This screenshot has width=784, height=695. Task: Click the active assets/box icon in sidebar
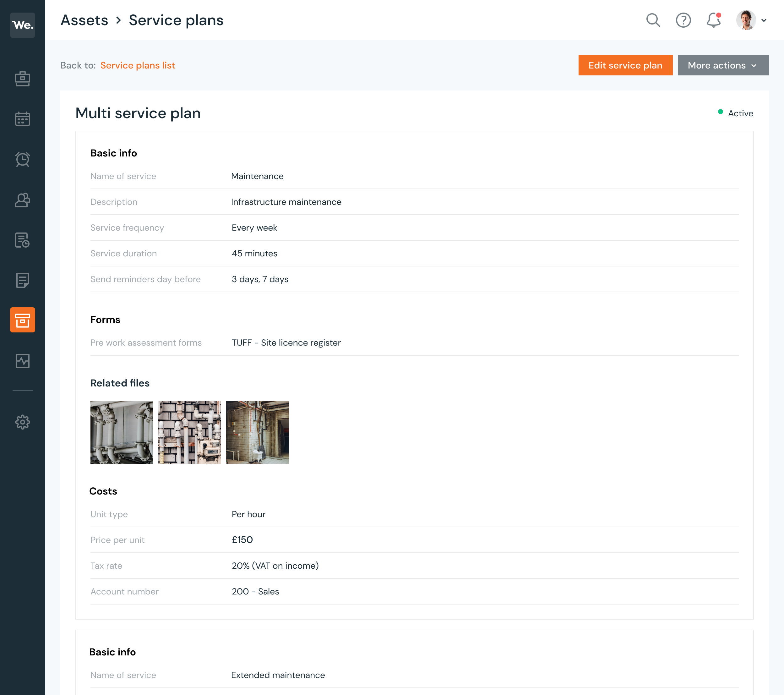coord(23,320)
